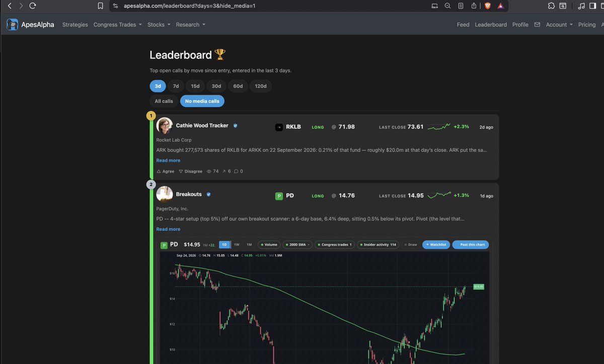Viewport: 604px width, 364px height.
Task: Toggle Draw mode on chart
Action: coord(411,245)
